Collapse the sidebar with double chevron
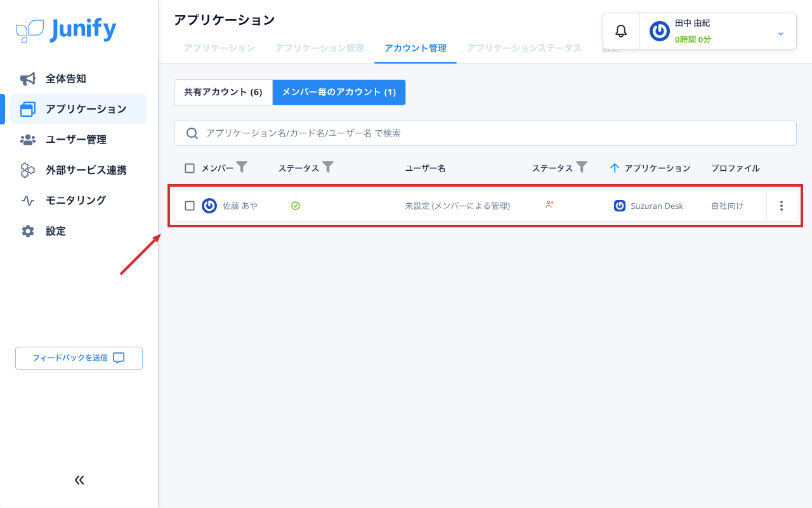Screen dimensions: 812x508 pyautogui.click(x=79, y=480)
